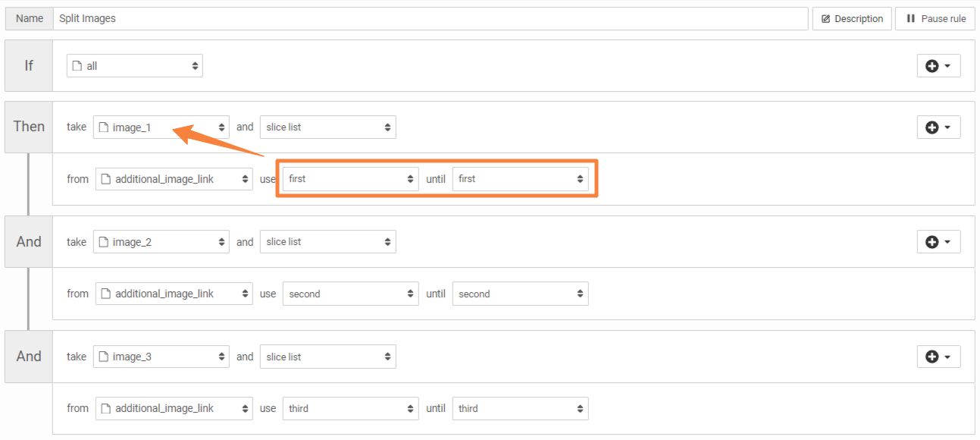
Task: Click the plus icon in the image_2 And row
Action: coord(934,241)
